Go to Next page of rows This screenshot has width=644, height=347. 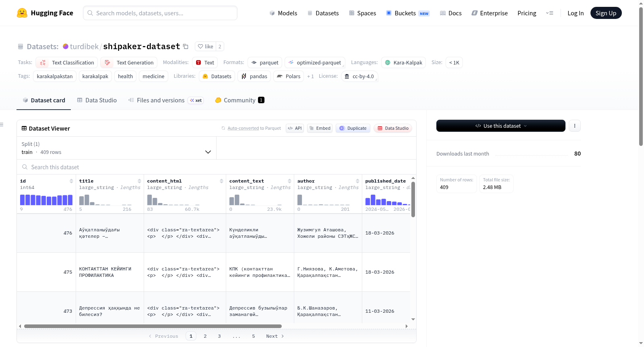(275, 336)
